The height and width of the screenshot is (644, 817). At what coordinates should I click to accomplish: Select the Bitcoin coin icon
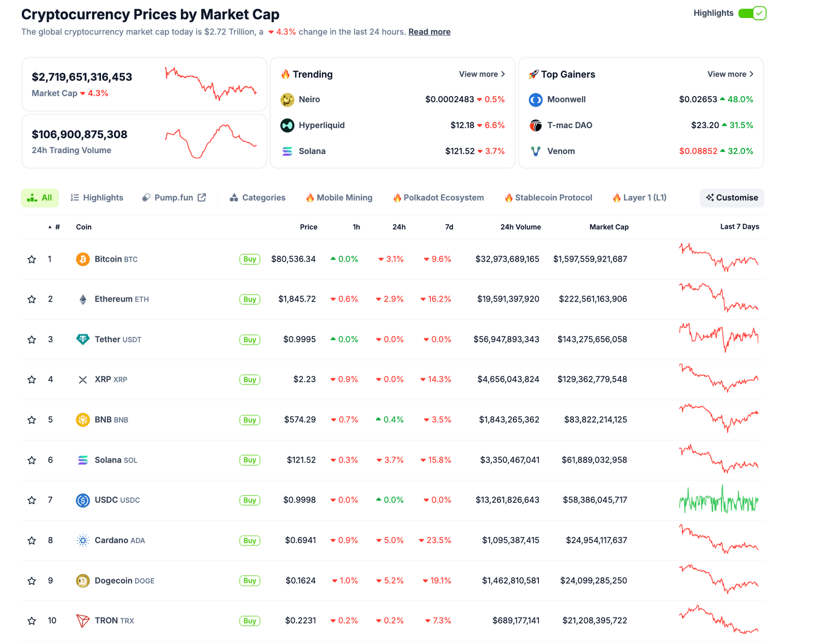(x=83, y=259)
